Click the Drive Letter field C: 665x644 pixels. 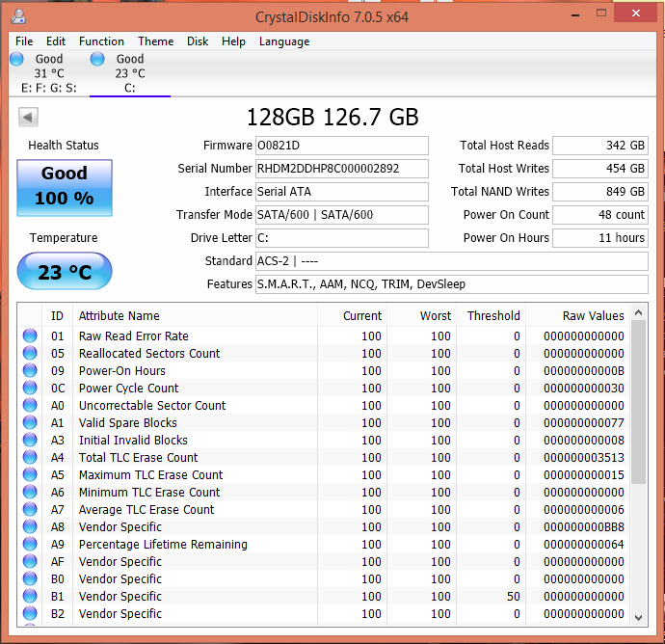pyautogui.click(x=342, y=238)
